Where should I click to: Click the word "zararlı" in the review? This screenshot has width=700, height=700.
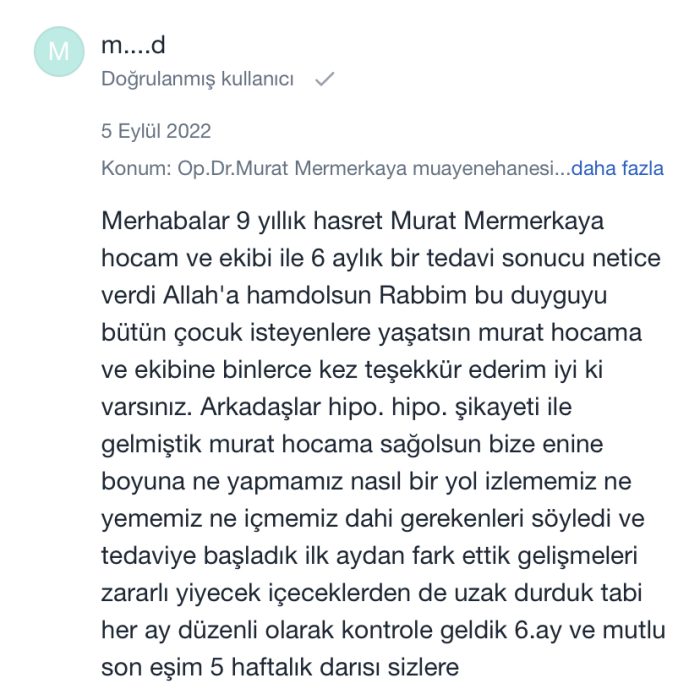click(x=136, y=592)
